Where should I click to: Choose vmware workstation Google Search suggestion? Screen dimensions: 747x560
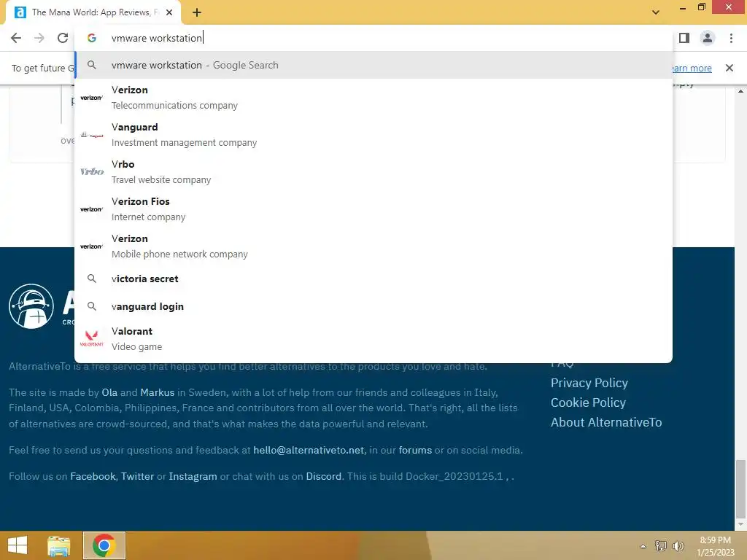tap(373, 65)
